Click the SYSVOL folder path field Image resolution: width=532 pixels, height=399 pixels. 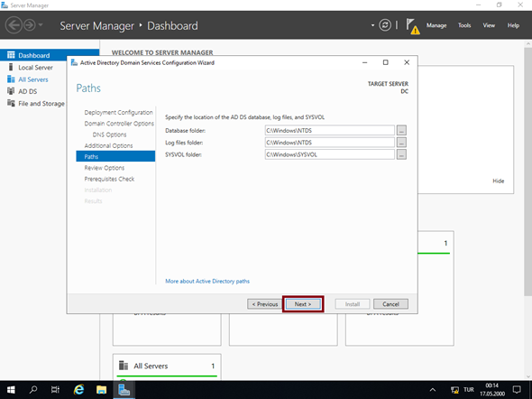pyautogui.click(x=330, y=154)
